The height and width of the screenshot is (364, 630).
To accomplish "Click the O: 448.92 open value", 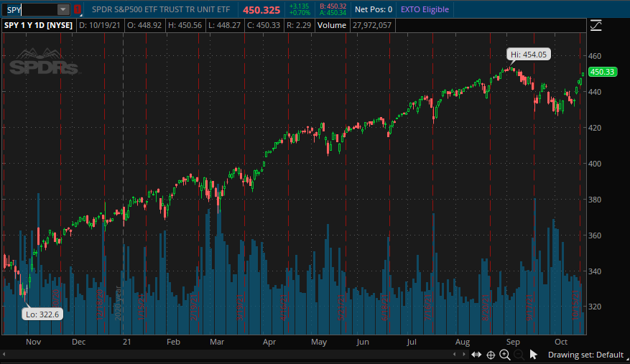I will pyautogui.click(x=144, y=25).
